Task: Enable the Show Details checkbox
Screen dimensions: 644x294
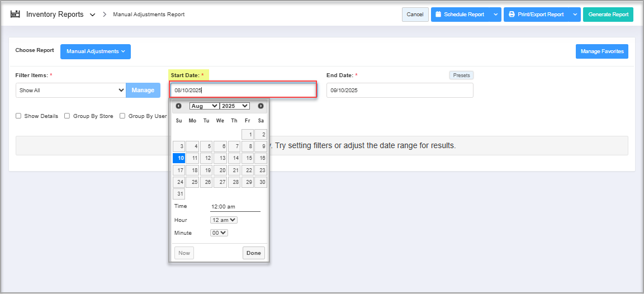Action: 18,116
